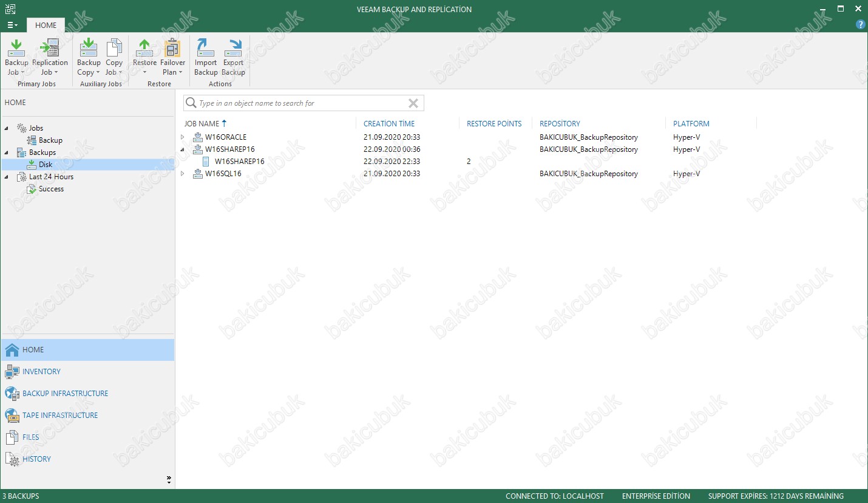Select the child W16SHAREP16 VM entry

click(x=239, y=162)
